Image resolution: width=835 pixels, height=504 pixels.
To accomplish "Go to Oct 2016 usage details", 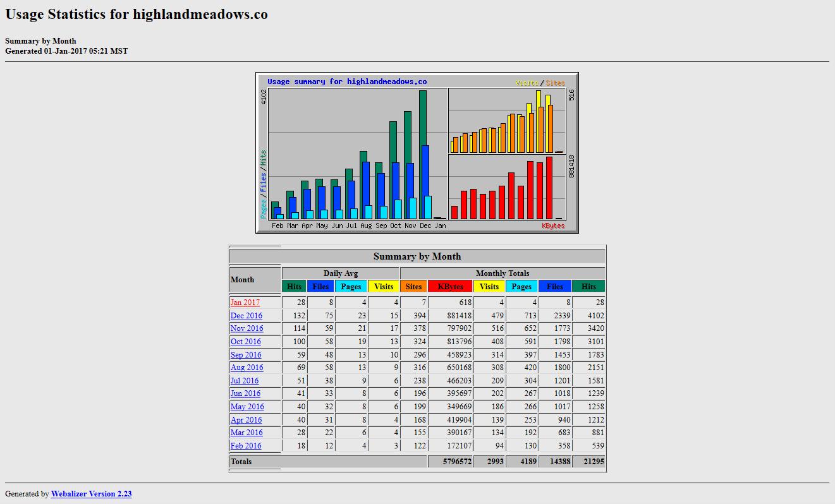I will 245,342.
